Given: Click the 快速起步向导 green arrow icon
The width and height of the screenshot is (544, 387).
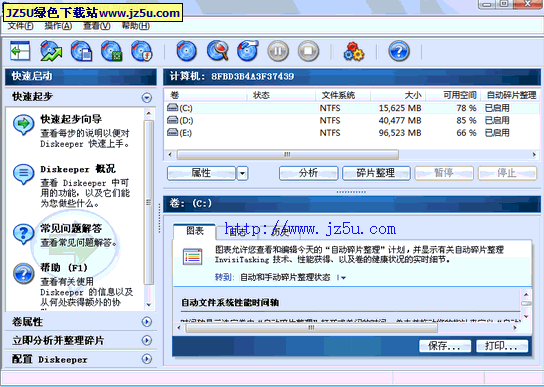Looking at the screenshot, I should pos(24,124).
